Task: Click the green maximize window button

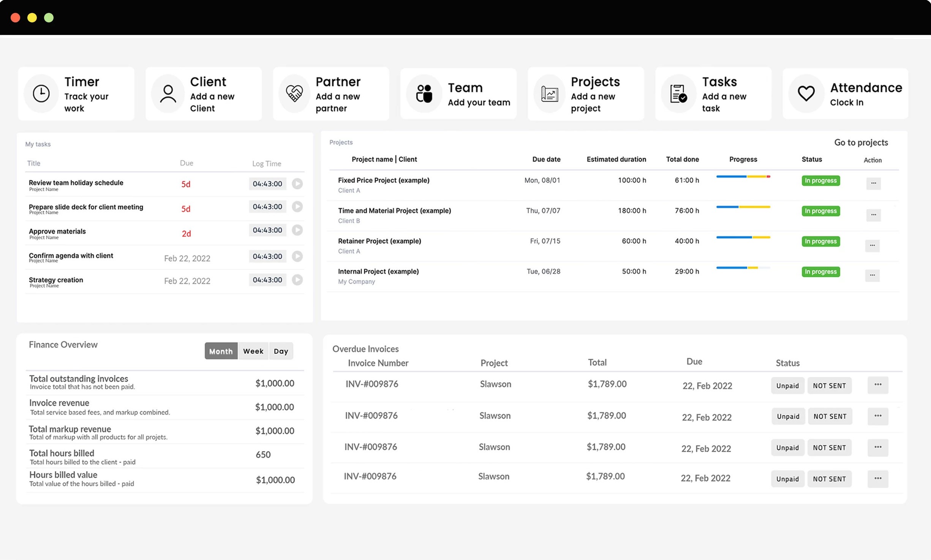Action: [x=49, y=18]
